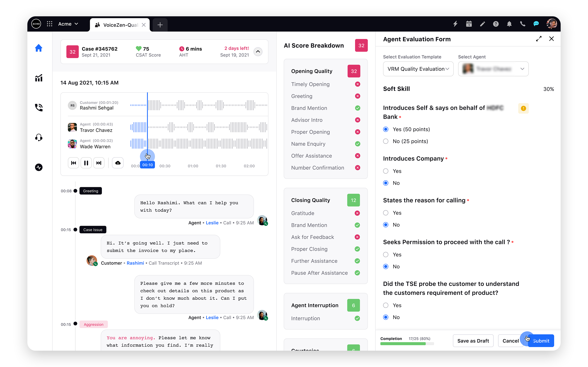Open a new tab with the plus button
The height and width of the screenshot is (367, 588).
click(160, 24)
